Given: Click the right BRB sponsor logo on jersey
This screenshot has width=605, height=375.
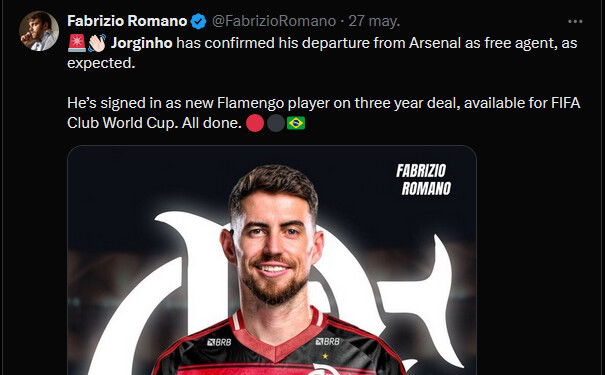Looking at the screenshot, I should click(328, 341).
